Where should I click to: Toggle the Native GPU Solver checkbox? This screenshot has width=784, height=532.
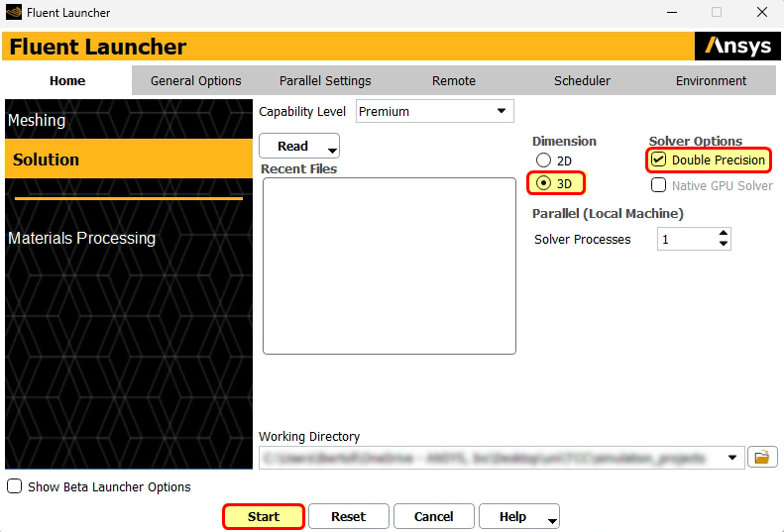658,185
